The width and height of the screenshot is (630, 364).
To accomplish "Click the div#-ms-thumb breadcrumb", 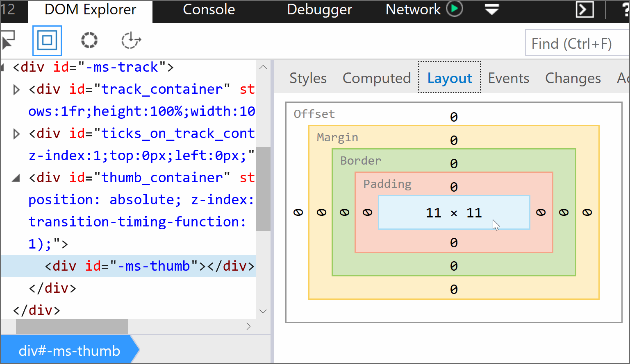I will (x=69, y=351).
